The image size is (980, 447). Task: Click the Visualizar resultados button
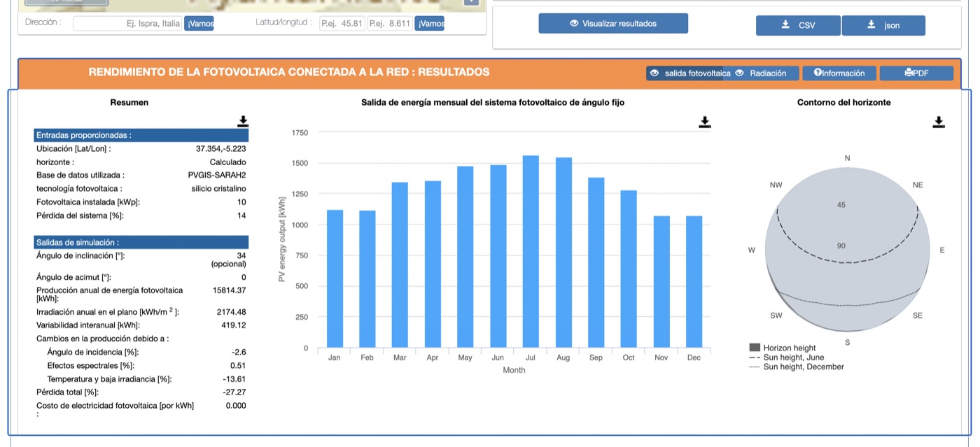[x=613, y=23]
